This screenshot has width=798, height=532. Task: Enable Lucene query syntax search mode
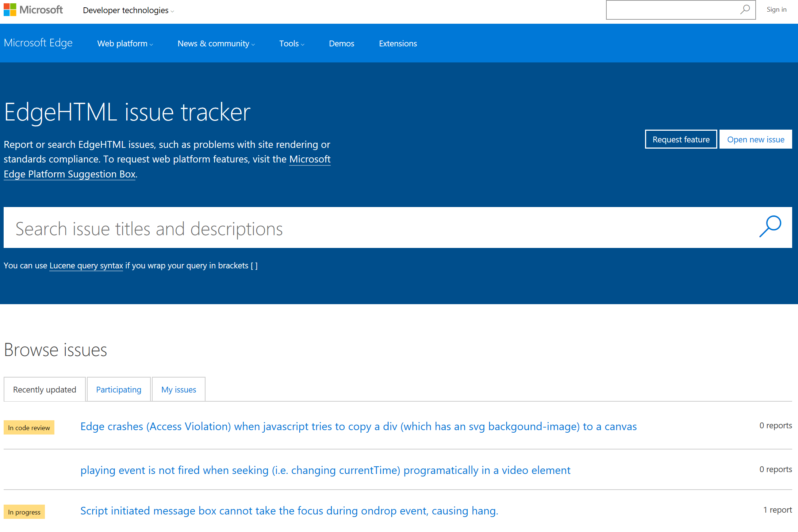[x=85, y=265]
